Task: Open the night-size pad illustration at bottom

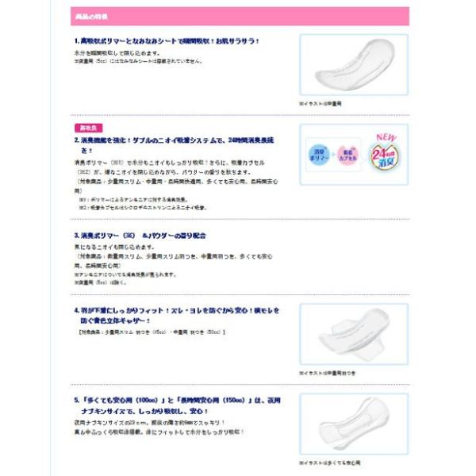Action: pyautogui.click(x=354, y=424)
